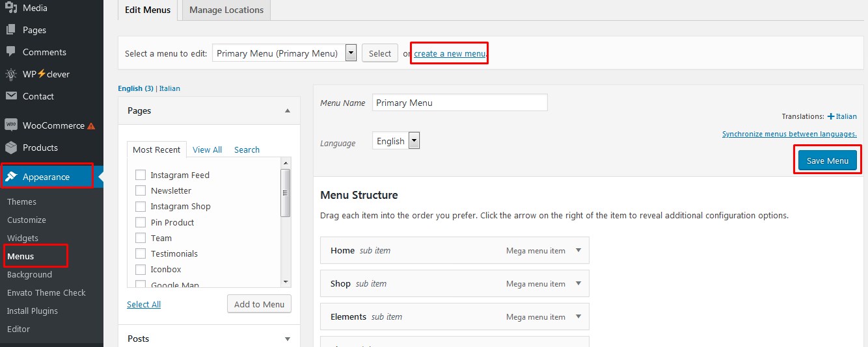The width and height of the screenshot is (868, 347).
Task: Open the Select a menu to edit dropdown
Action: coord(284,53)
